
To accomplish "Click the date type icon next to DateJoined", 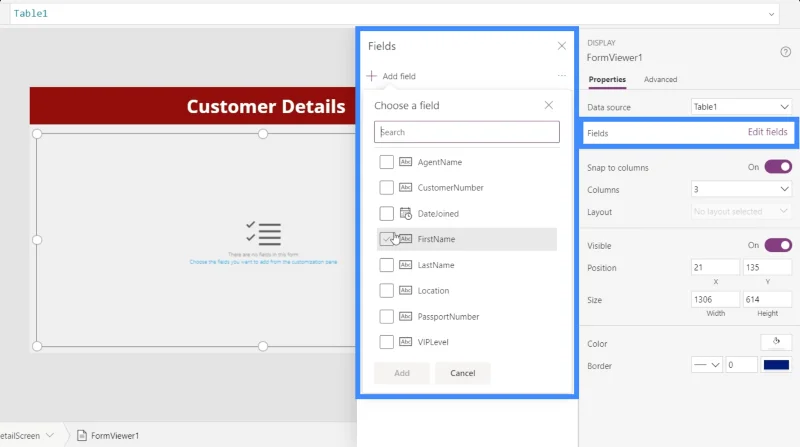I will click(406, 213).
